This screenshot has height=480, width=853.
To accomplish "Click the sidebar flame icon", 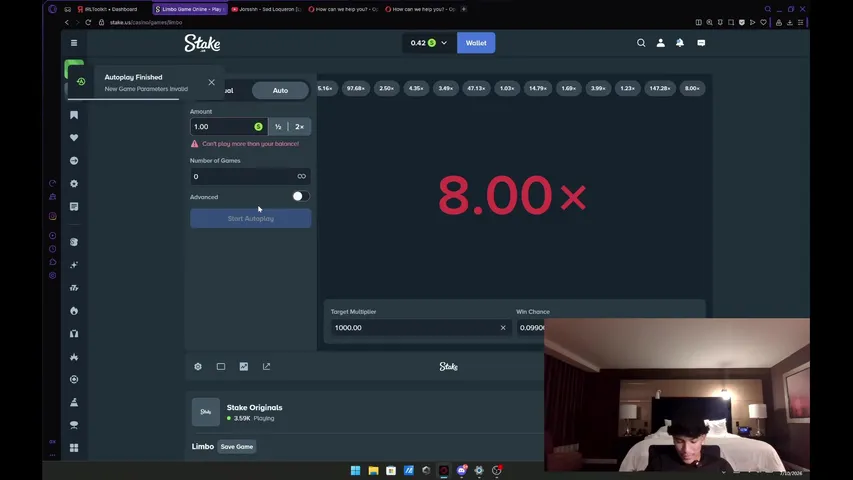I will 74,311.
